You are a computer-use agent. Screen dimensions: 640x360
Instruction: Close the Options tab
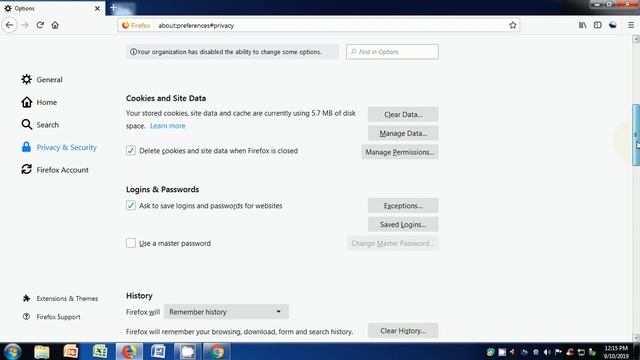pos(97,8)
